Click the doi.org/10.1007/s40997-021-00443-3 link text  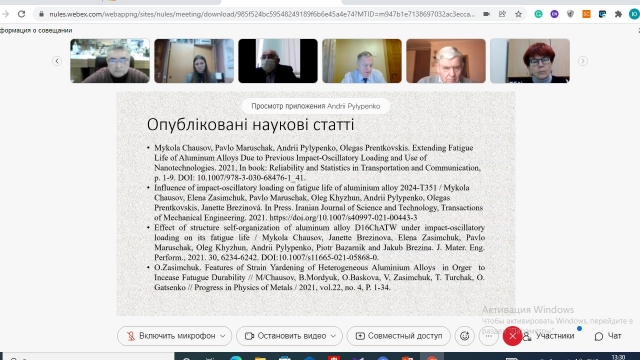(343, 218)
